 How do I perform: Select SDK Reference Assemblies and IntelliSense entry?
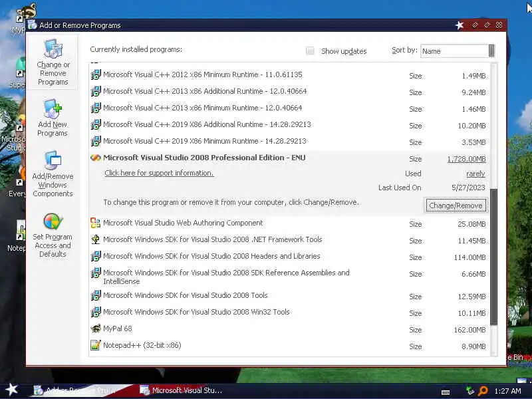coord(289,277)
